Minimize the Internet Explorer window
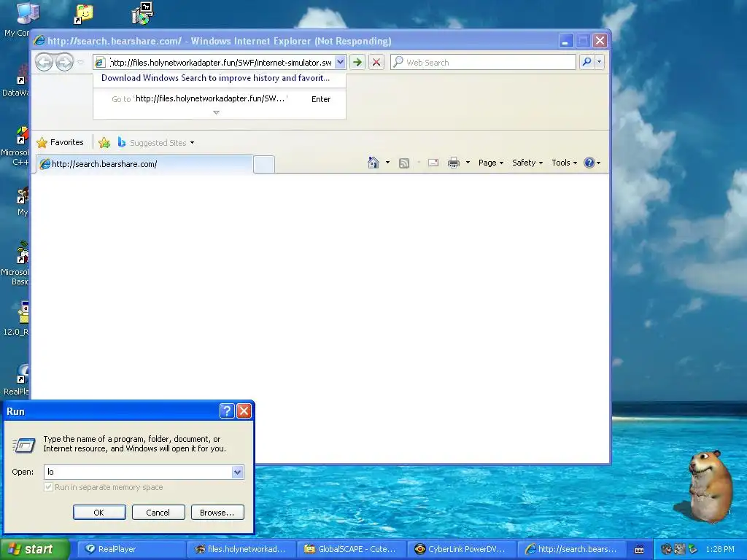Image resolution: width=747 pixels, height=560 pixels. click(565, 41)
